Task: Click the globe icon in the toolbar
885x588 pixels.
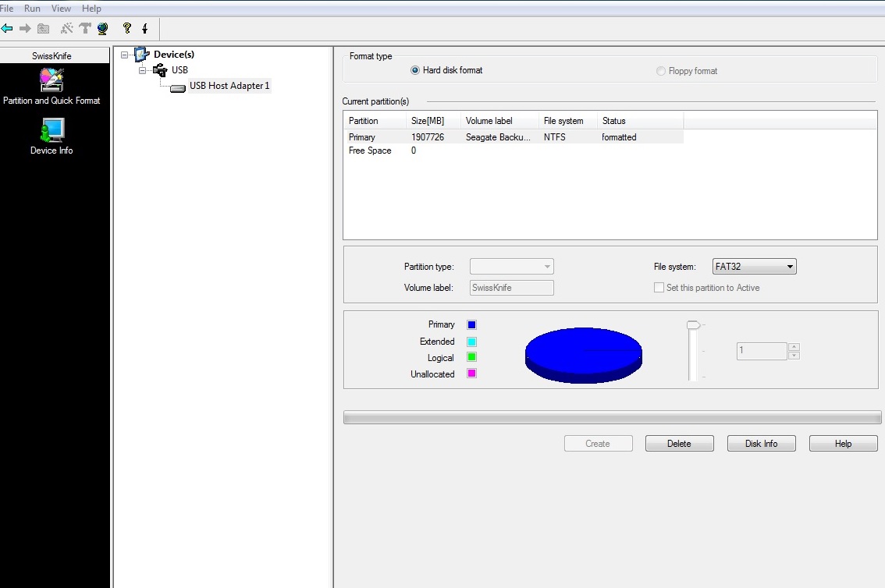Action: coord(103,29)
